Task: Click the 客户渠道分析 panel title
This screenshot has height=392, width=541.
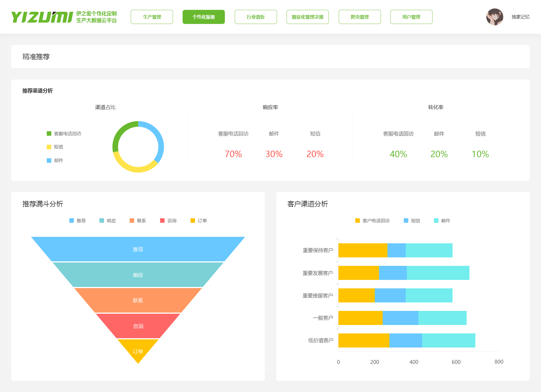Action: click(x=308, y=204)
